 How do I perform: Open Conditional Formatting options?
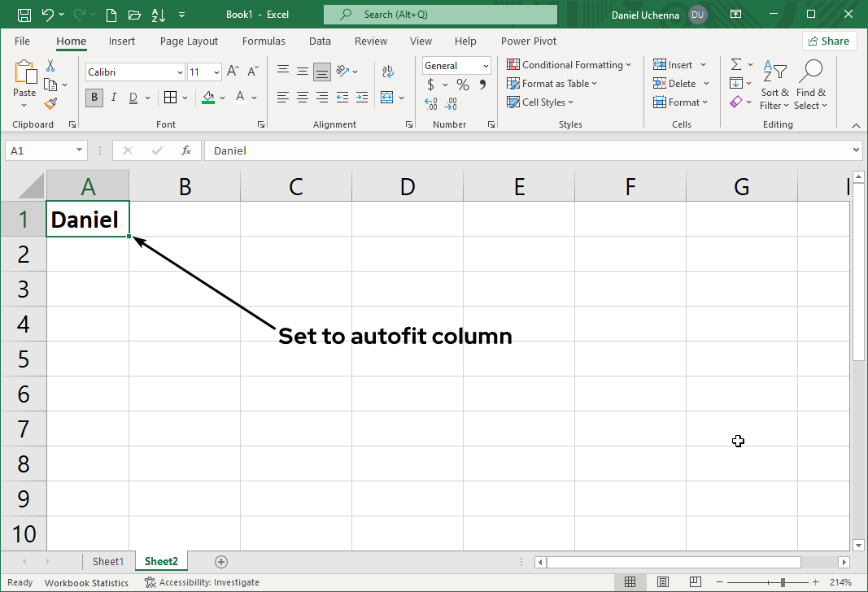coord(569,64)
